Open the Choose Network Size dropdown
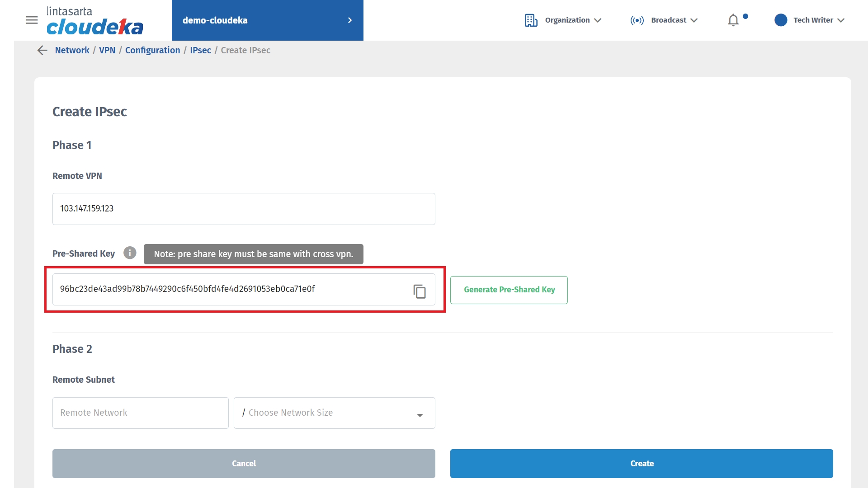Screen dimensions: 868x488 pos(334,413)
